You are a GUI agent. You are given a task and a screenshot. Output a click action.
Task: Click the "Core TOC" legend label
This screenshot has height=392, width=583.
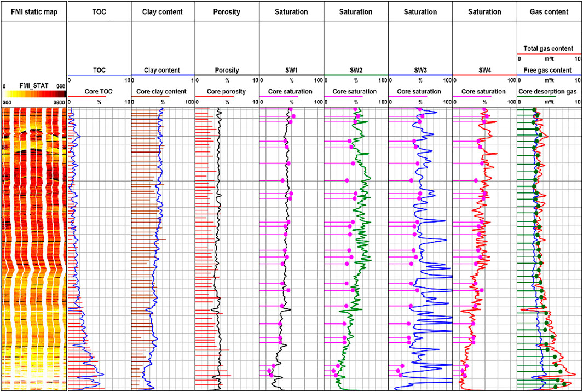pos(99,92)
